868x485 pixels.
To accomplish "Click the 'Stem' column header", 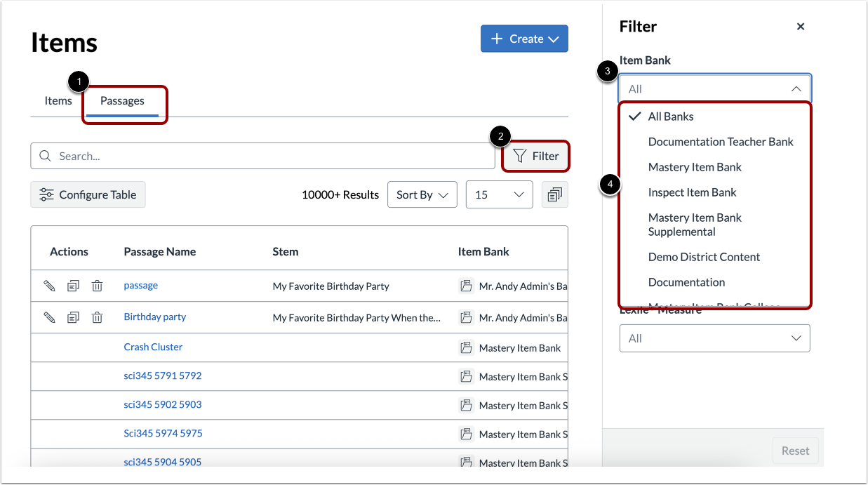I will 286,251.
